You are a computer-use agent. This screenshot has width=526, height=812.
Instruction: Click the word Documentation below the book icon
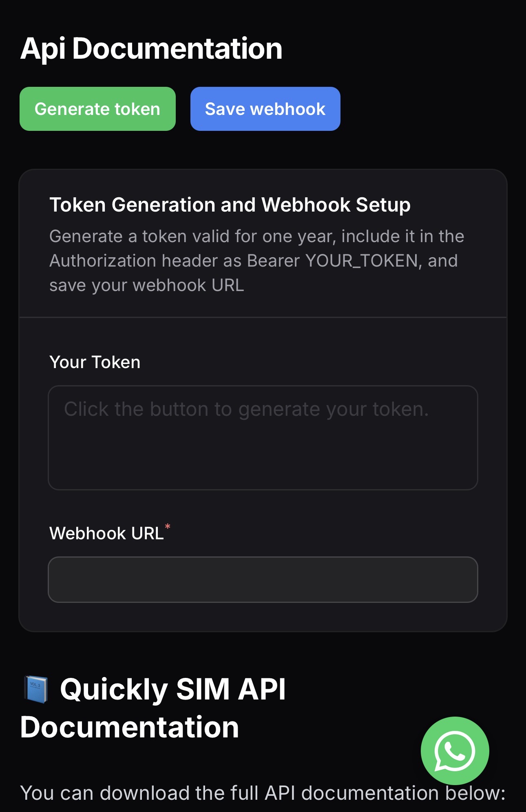(129, 728)
